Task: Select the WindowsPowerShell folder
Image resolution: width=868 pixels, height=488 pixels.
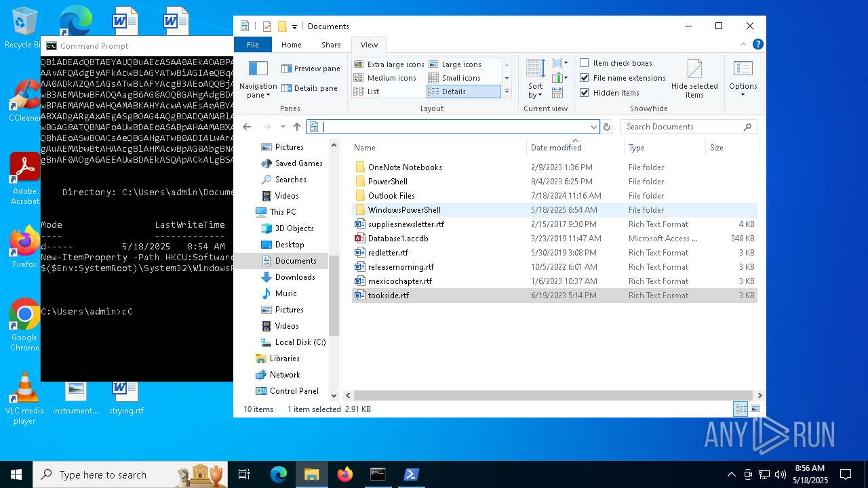Action: pos(555,210)
